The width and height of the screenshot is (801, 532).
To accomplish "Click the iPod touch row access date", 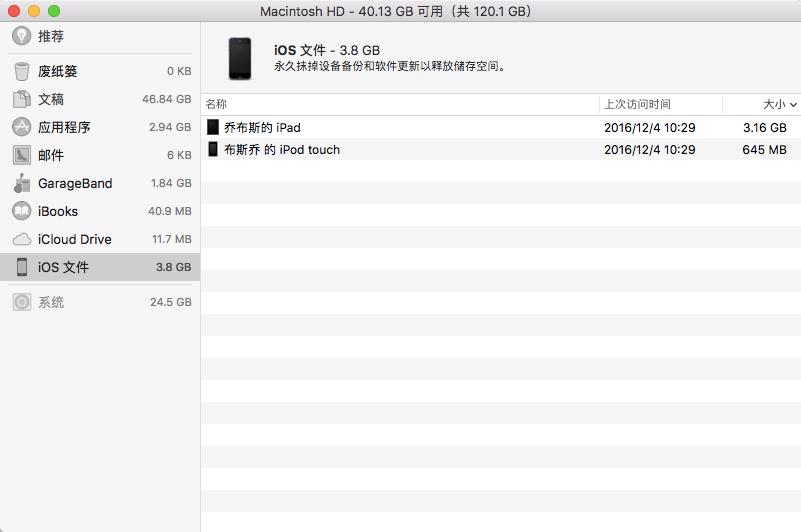I will click(650, 149).
